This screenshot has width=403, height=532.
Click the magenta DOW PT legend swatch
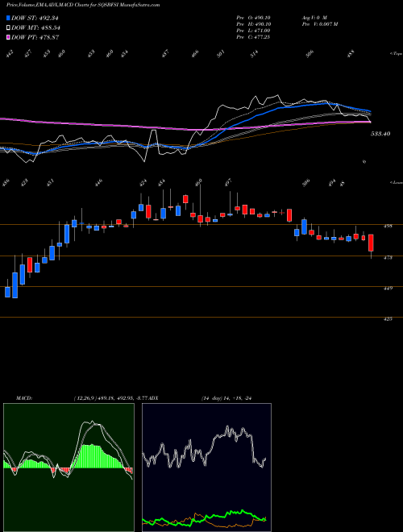click(x=8, y=37)
